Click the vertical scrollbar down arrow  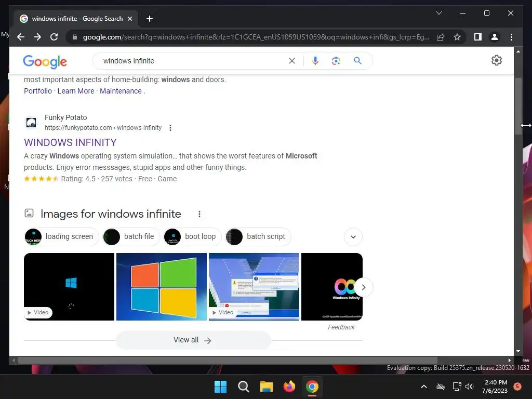tap(518, 351)
